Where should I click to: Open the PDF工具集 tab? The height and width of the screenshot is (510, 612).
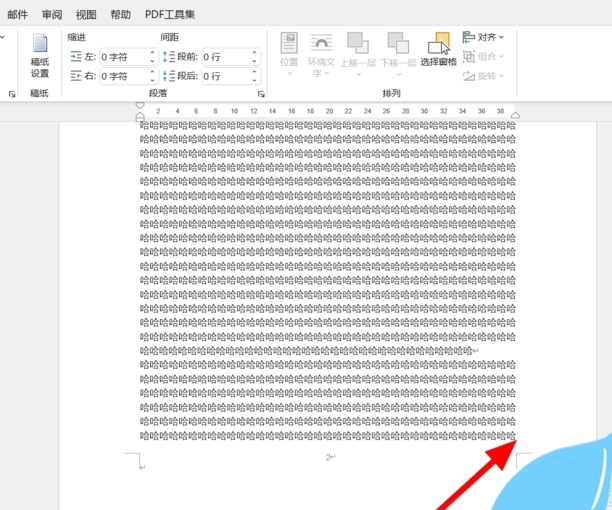(x=170, y=15)
